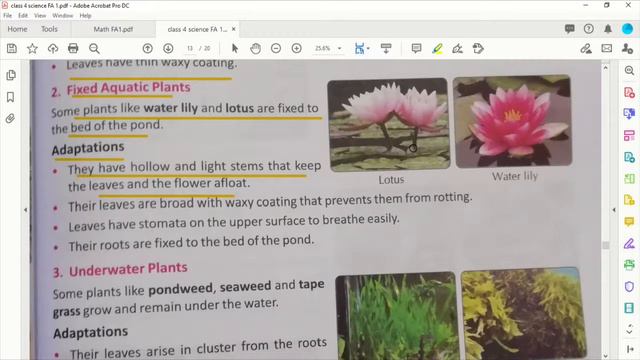Click the Lotus flower photo

point(389,124)
